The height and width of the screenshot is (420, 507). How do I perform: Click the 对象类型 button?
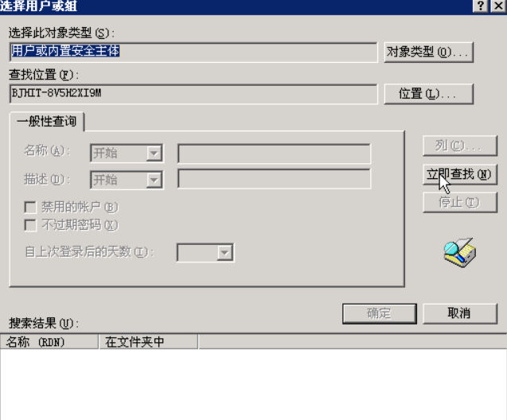click(x=428, y=52)
